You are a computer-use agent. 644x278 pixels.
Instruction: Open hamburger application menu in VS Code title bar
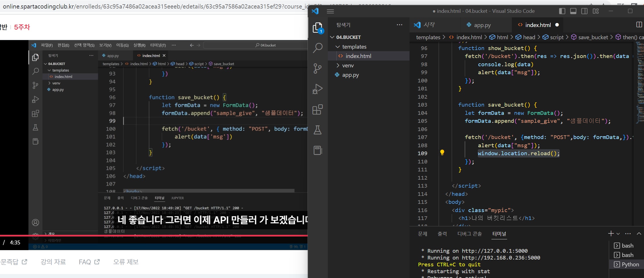pos(330,11)
